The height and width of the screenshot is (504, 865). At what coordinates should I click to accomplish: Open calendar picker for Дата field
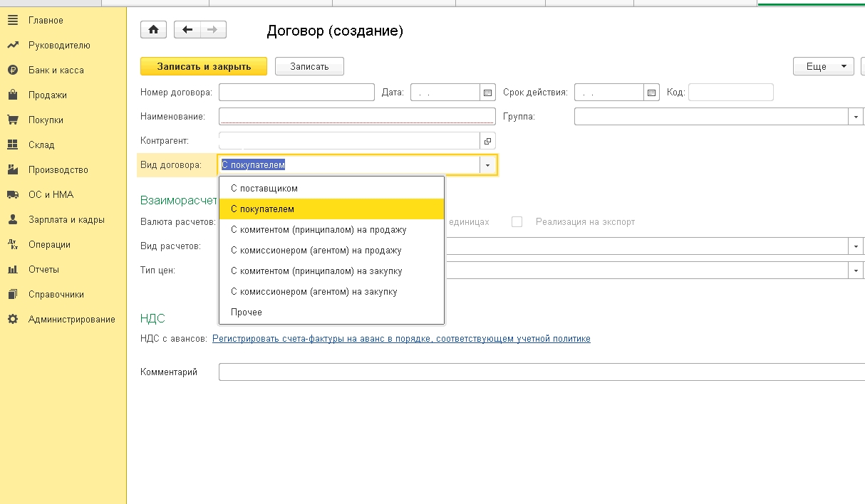click(488, 93)
